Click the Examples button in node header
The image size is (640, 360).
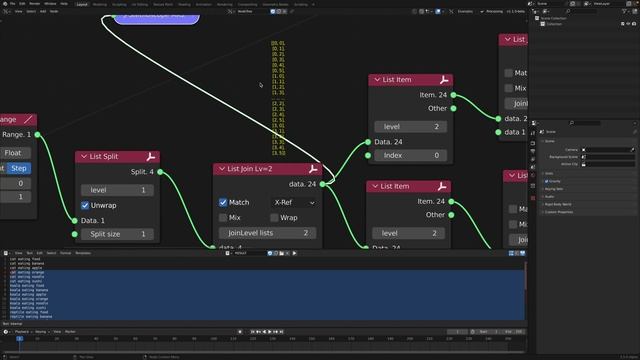pos(465,11)
